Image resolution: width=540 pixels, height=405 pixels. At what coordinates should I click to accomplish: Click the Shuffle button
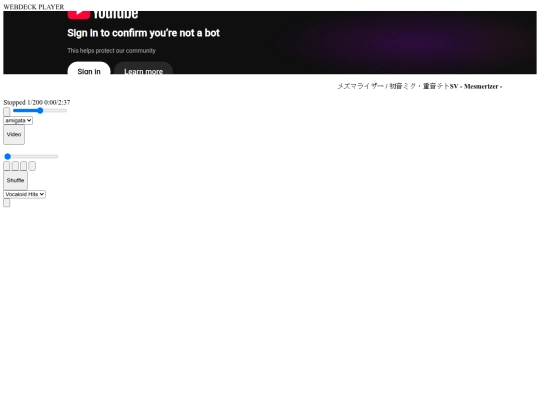point(15,180)
